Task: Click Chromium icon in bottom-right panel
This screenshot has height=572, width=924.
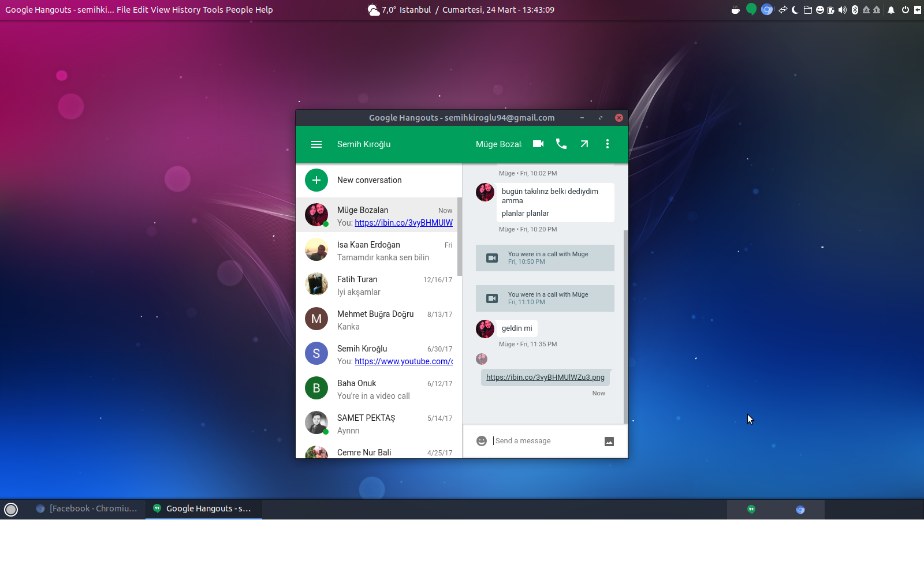Action: 800,509
